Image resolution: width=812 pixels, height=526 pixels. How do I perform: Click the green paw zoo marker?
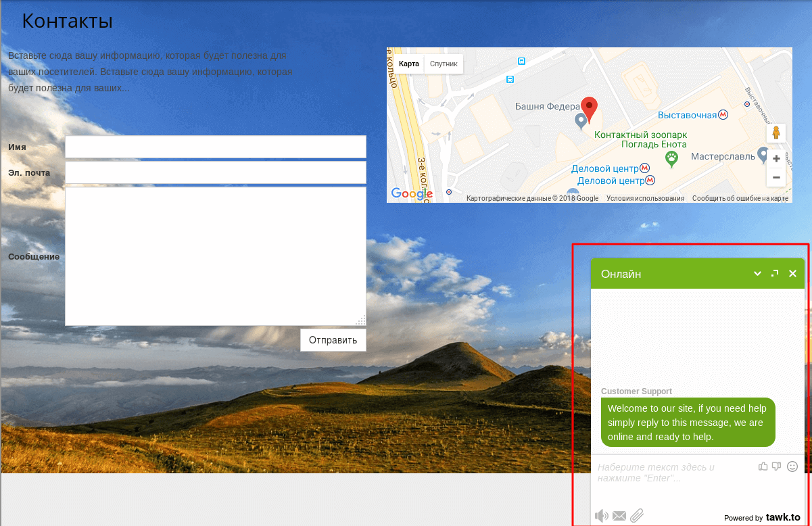coord(671,159)
